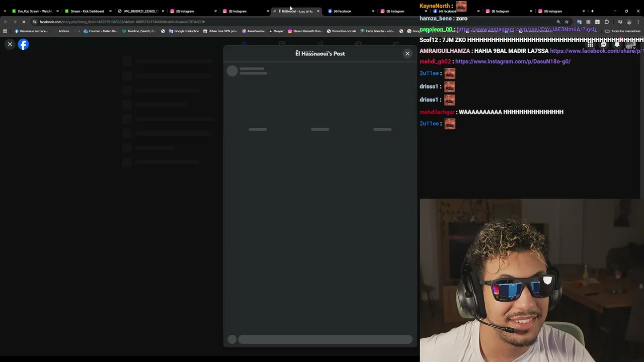The image size is (644, 362).
Task: Open the Google Traduction bookmark
Action: 184,31
